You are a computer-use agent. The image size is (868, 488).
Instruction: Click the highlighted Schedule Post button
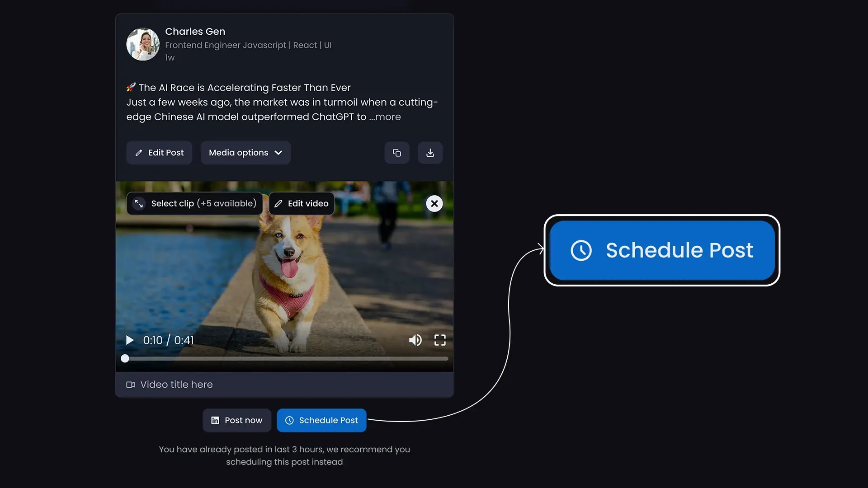[x=661, y=250]
